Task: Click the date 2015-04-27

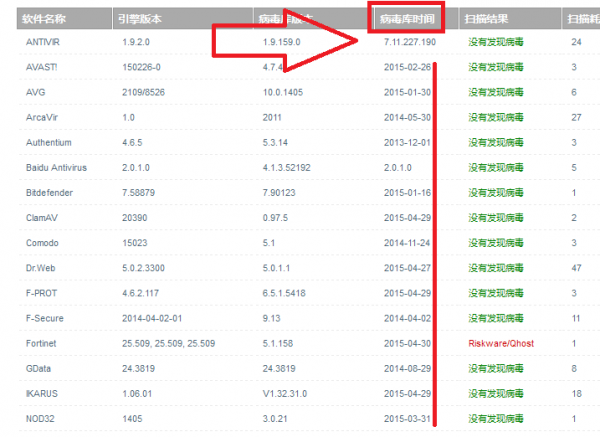Action: point(408,268)
